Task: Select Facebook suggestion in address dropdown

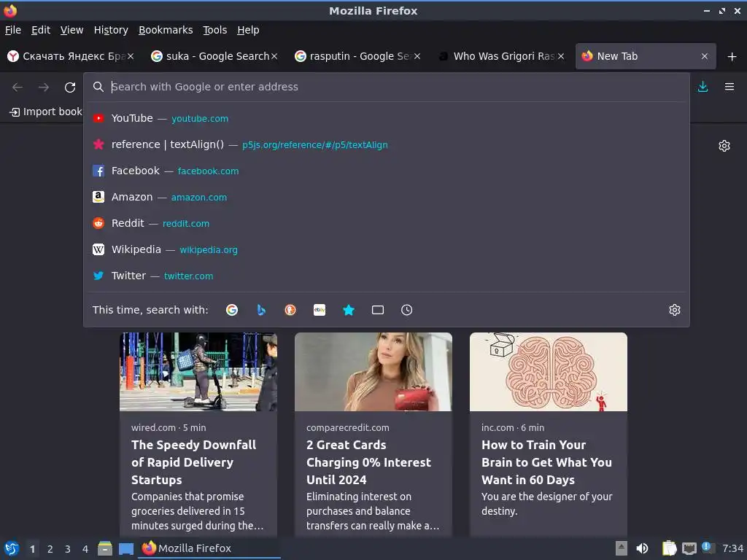Action: 387,171
